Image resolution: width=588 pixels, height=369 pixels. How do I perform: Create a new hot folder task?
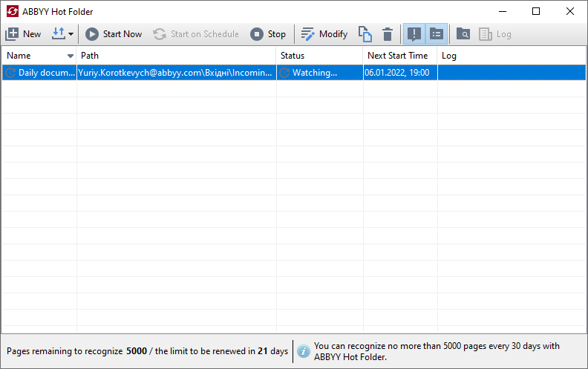pos(23,34)
